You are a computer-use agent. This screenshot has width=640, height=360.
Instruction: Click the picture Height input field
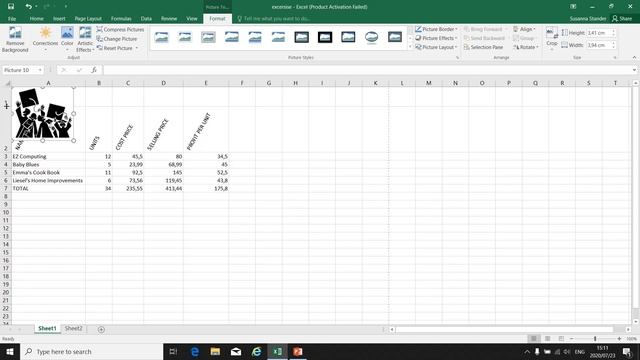(598, 33)
